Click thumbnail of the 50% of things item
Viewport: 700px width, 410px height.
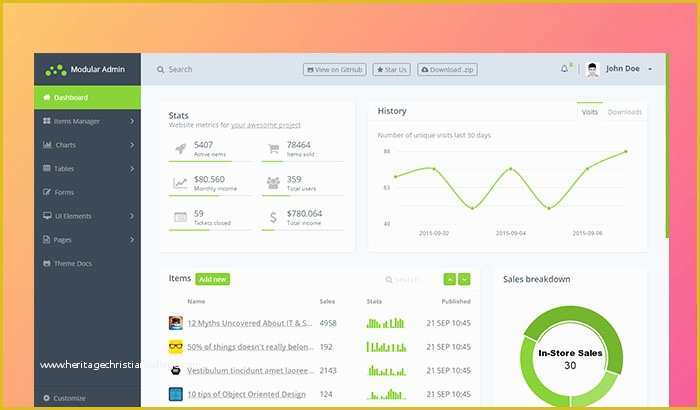coord(175,347)
